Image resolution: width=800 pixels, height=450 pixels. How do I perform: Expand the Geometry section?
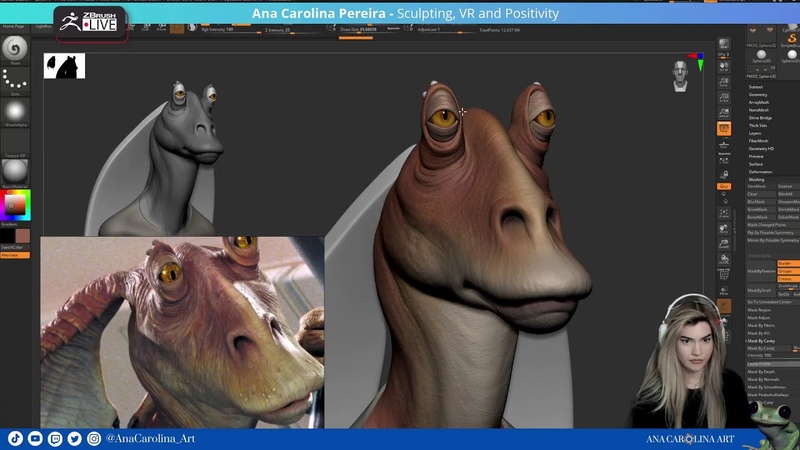pos(758,95)
